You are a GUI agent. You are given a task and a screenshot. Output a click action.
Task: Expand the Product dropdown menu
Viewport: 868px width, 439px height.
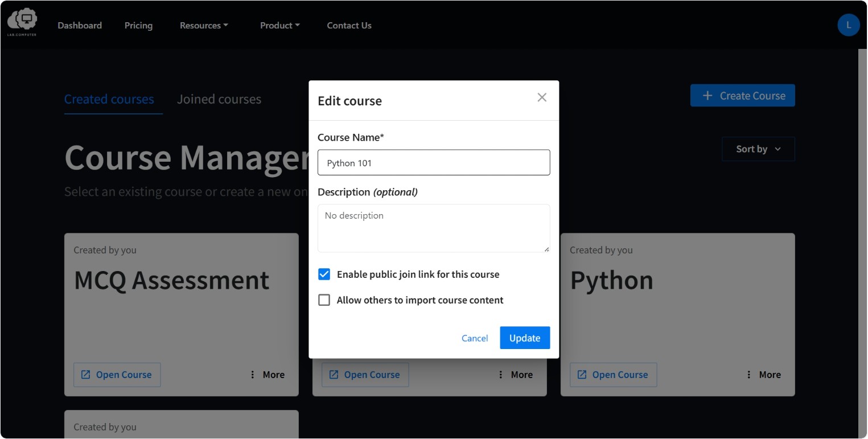tap(279, 26)
